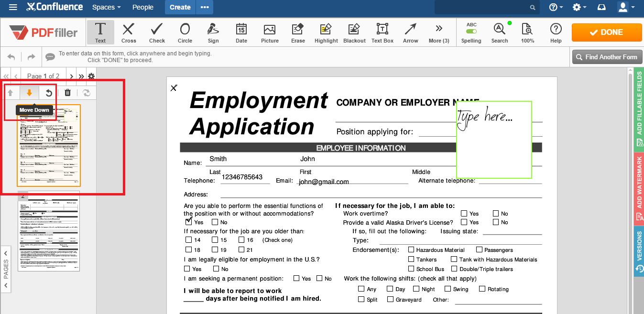Check the age 21 box
The height and width of the screenshot is (314, 644).
point(241,249)
